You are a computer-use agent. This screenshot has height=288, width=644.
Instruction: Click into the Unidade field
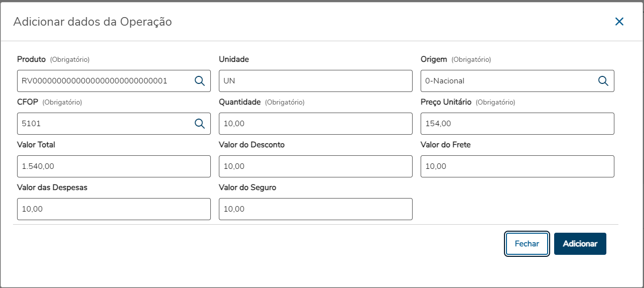(x=315, y=81)
